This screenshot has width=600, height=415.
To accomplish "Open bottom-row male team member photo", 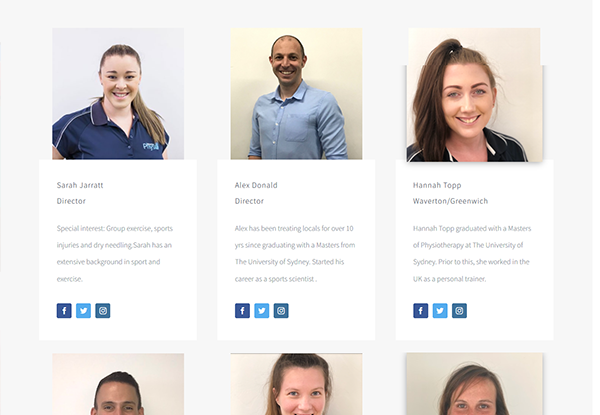I will pyautogui.click(x=118, y=384).
